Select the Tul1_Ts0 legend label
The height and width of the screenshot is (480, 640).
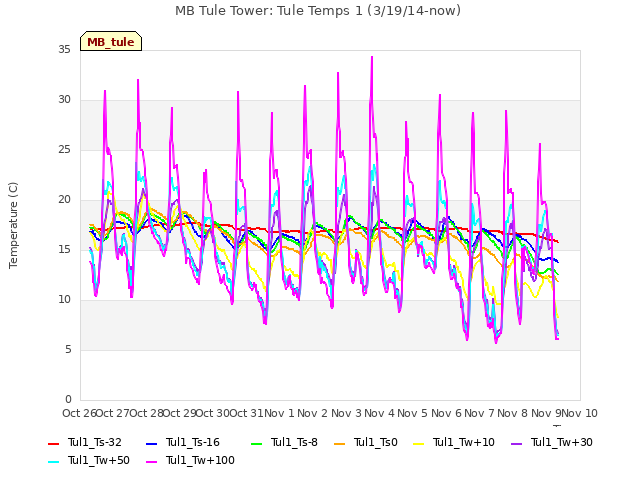point(376,442)
